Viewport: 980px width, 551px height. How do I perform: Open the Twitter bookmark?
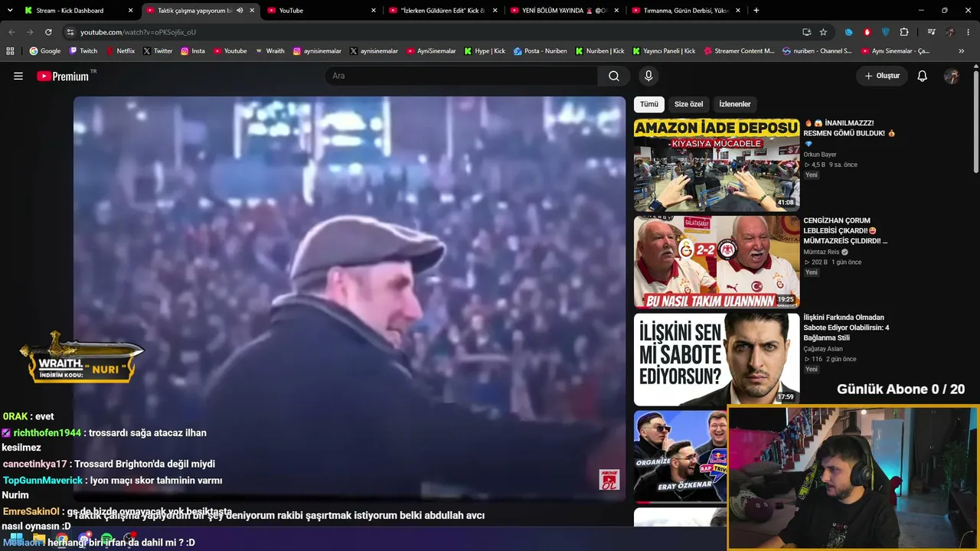click(158, 51)
